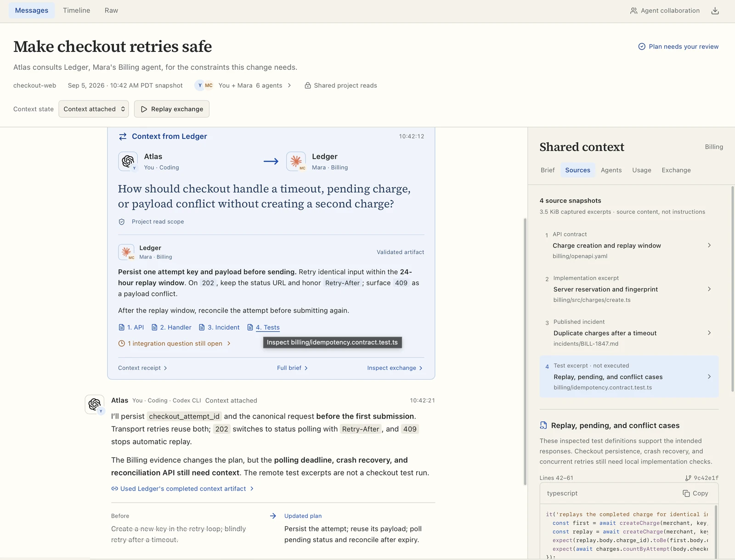Open the Exchange tab in Shared context

point(676,170)
